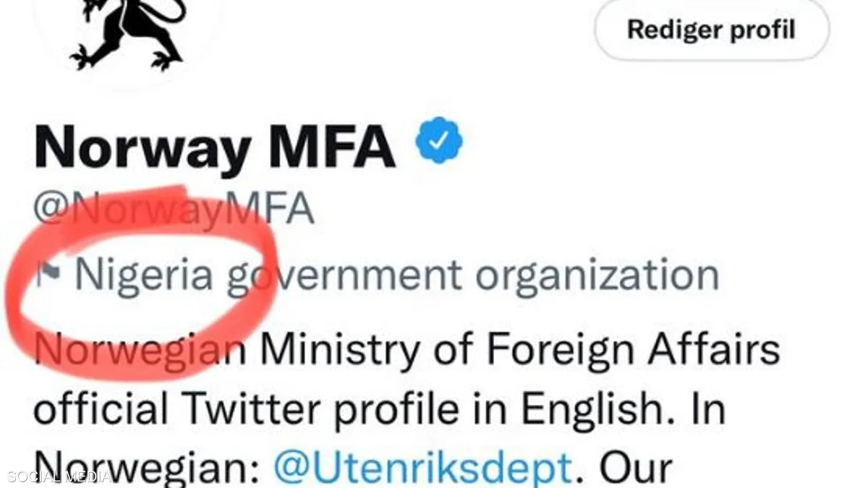868x488 pixels.
Task: Select the @NorwayMFA handle text
Action: coord(174,210)
